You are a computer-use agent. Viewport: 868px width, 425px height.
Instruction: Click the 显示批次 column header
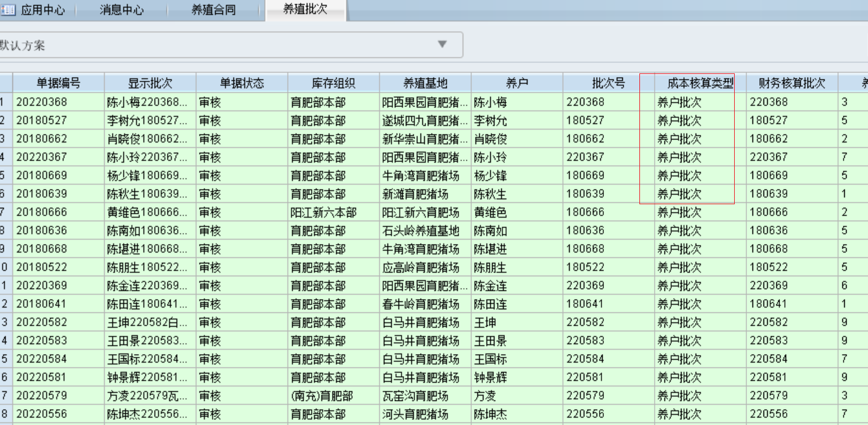150,83
